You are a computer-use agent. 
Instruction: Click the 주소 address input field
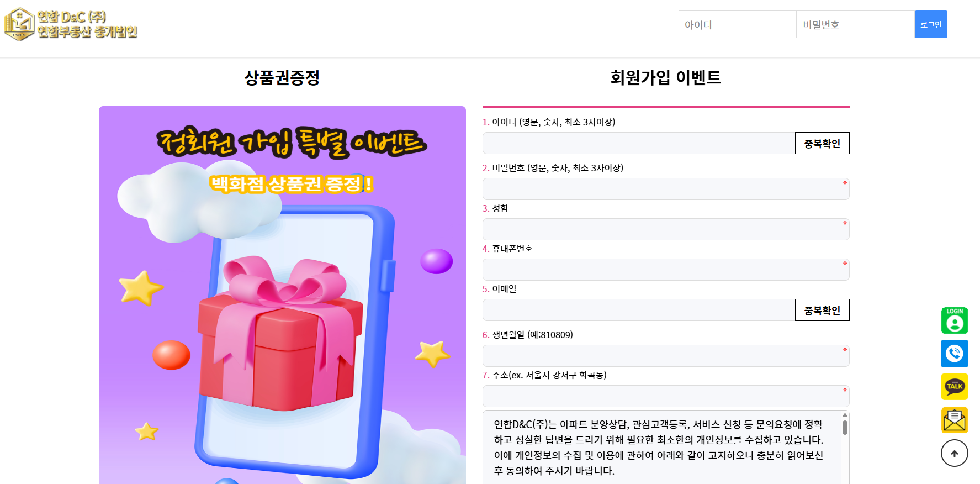(x=666, y=396)
